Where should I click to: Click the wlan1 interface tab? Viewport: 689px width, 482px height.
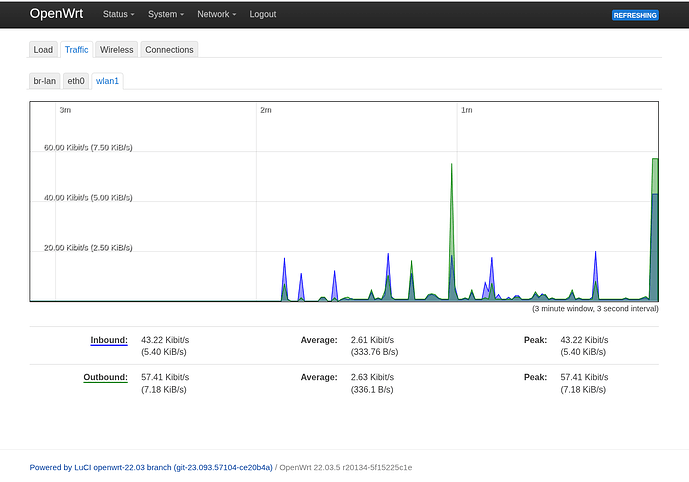pyautogui.click(x=106, y=80)
